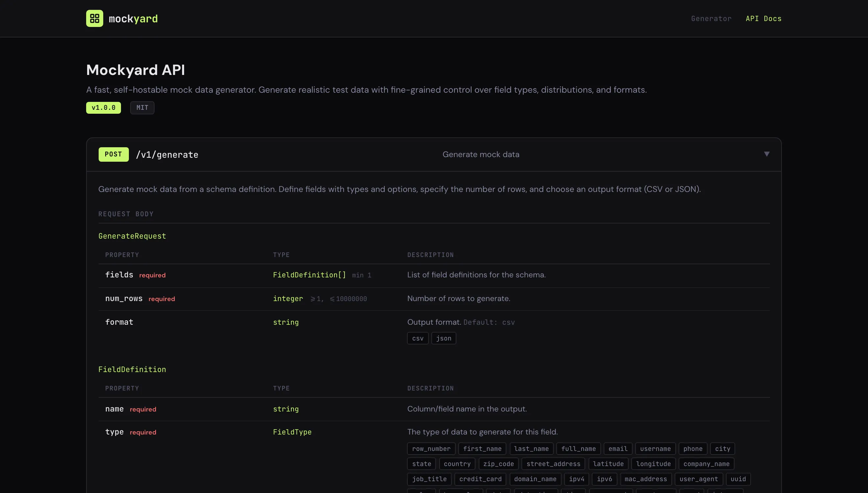Click the city field type tag

click(722, 449)
